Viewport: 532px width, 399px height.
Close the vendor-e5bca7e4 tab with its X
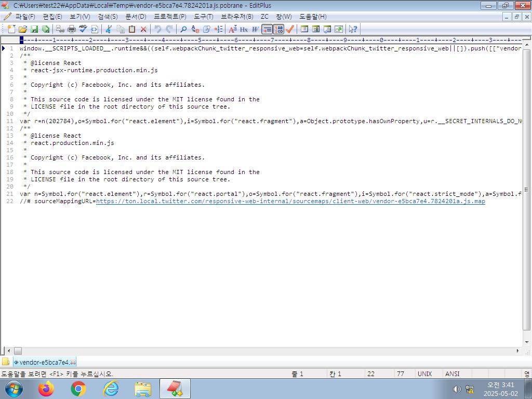[x=73, y=362]
